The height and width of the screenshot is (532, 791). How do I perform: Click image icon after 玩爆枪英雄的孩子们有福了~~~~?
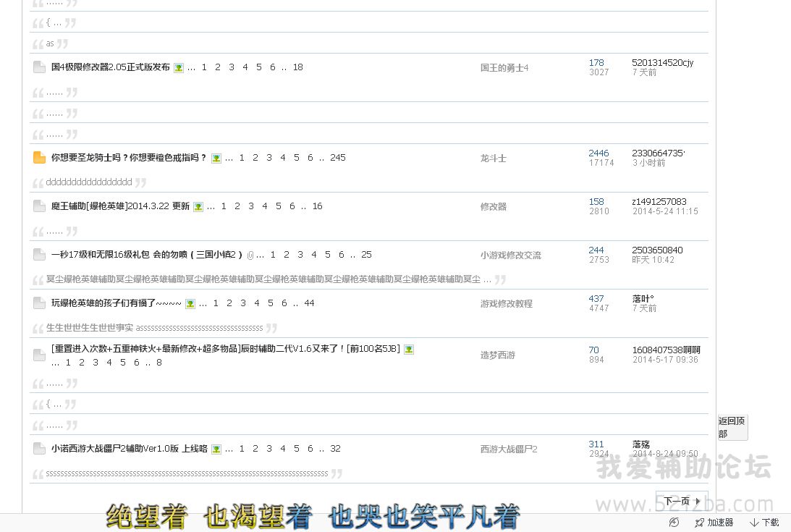pyautogui.click(x=190, y=303)
